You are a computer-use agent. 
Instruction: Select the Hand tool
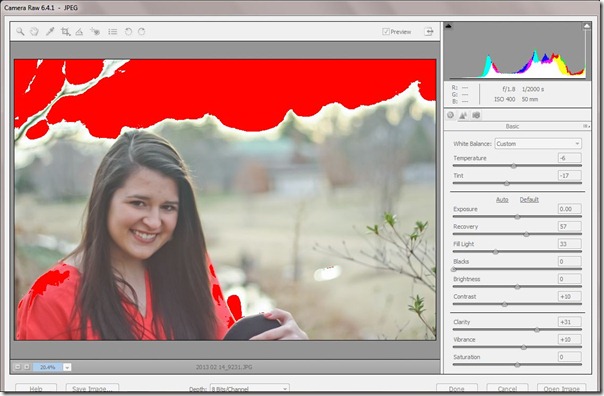coord(35,32)
